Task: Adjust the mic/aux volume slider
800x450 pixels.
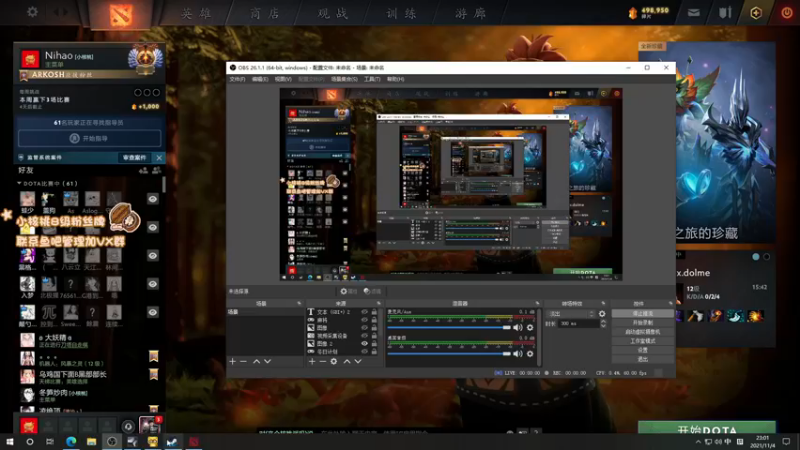Action: point(450,326)
